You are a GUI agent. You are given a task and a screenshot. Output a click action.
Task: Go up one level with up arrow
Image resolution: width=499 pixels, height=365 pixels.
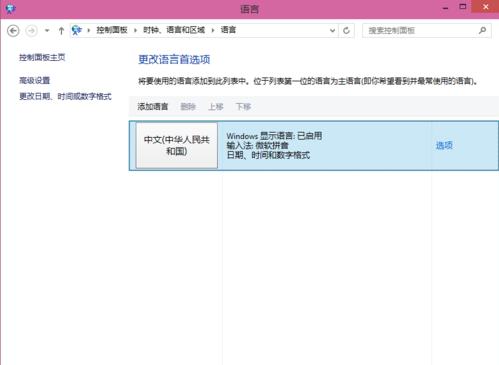pos(61,31)
